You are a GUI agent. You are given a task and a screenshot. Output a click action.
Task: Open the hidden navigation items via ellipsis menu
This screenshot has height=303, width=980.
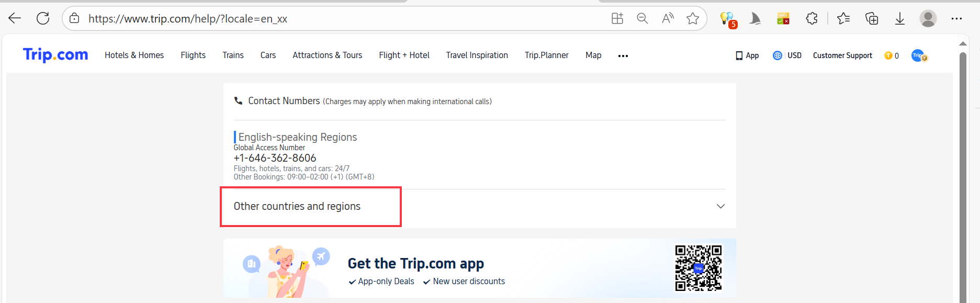point(623,55)
